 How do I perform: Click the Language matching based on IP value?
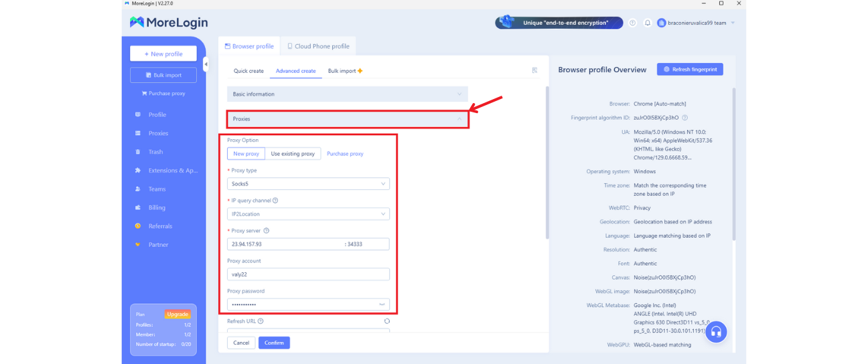click(672, 236)
